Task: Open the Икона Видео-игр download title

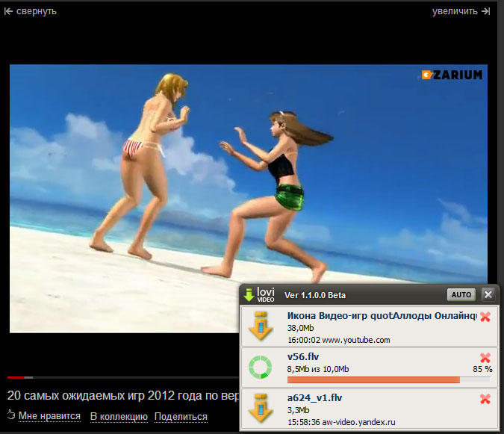Action: click(x=382, y=316)
